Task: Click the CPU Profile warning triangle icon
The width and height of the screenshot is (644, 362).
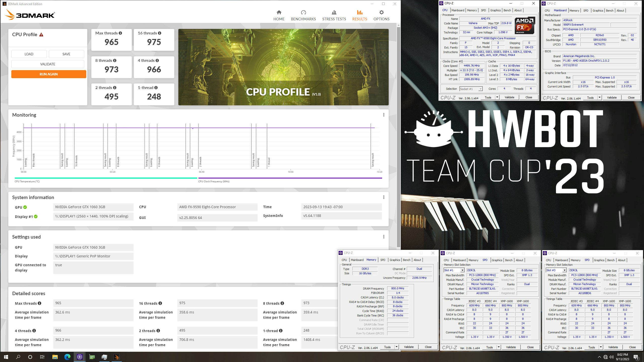Action: (x=41, y=35)
